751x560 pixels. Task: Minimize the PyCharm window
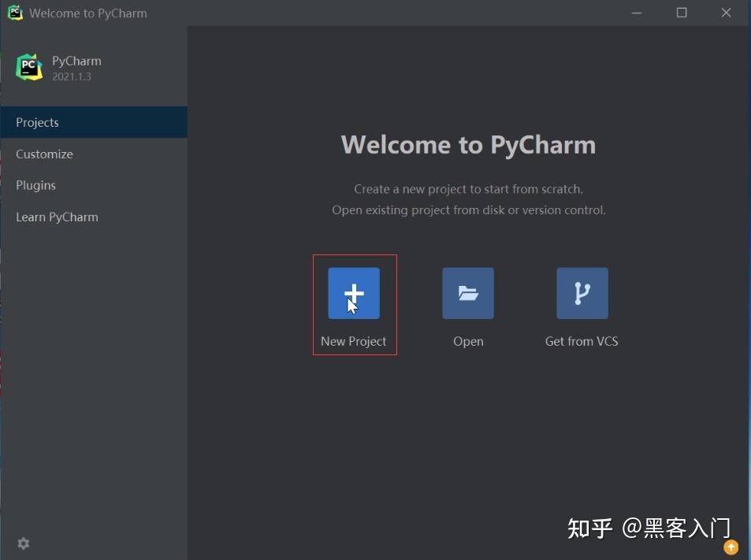pos(635,13)
